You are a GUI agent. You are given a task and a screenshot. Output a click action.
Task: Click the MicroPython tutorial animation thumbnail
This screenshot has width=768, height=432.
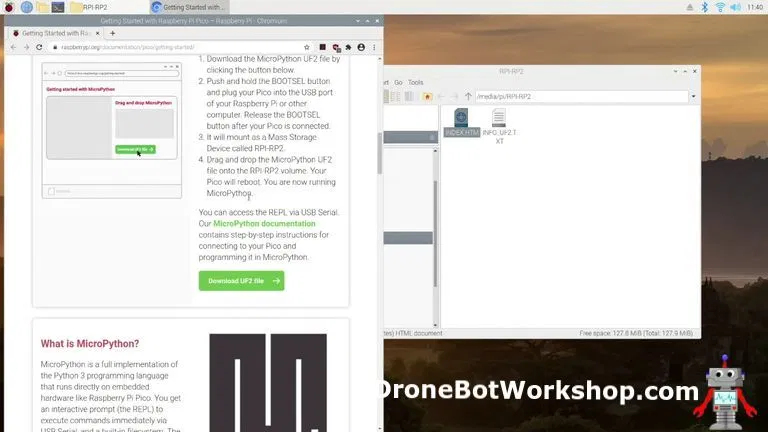tap(112, 130)
